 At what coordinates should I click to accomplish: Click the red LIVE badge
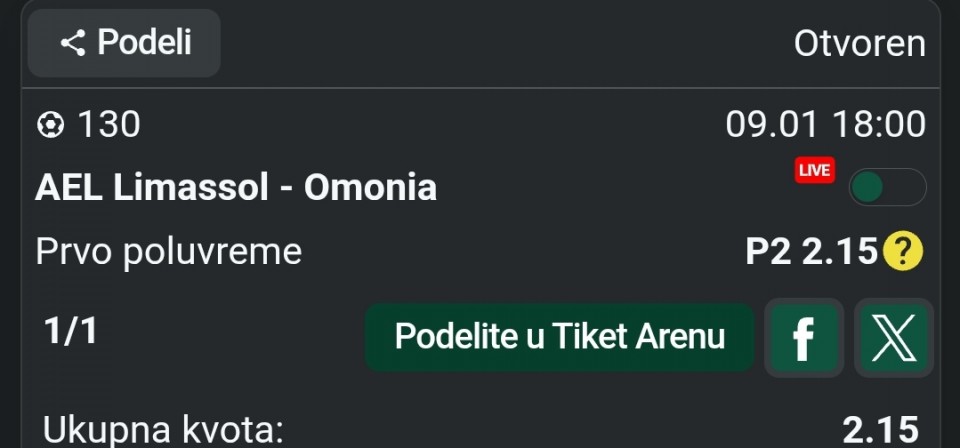(x=814, y=171)
